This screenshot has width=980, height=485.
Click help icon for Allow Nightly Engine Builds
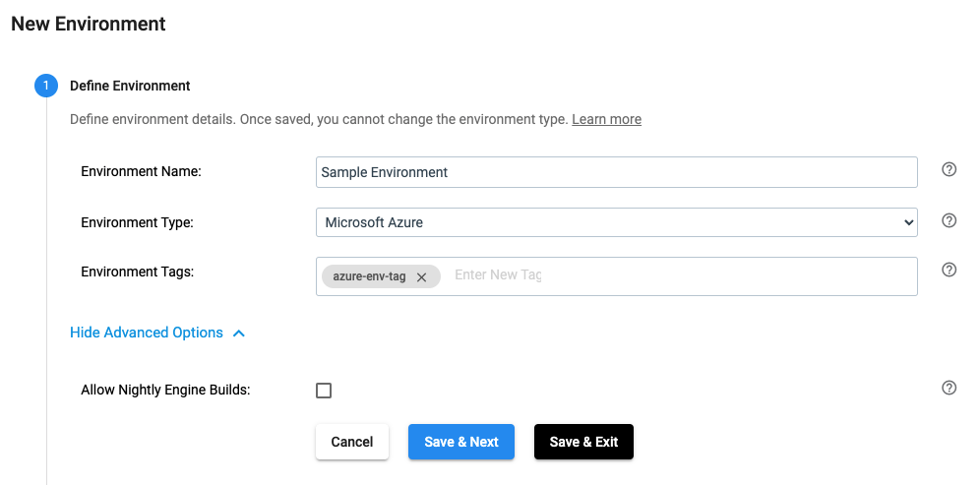click(949, 388)
